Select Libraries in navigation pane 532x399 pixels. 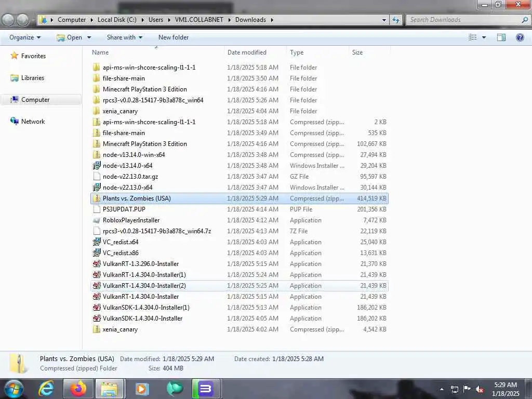pos(33,78)
